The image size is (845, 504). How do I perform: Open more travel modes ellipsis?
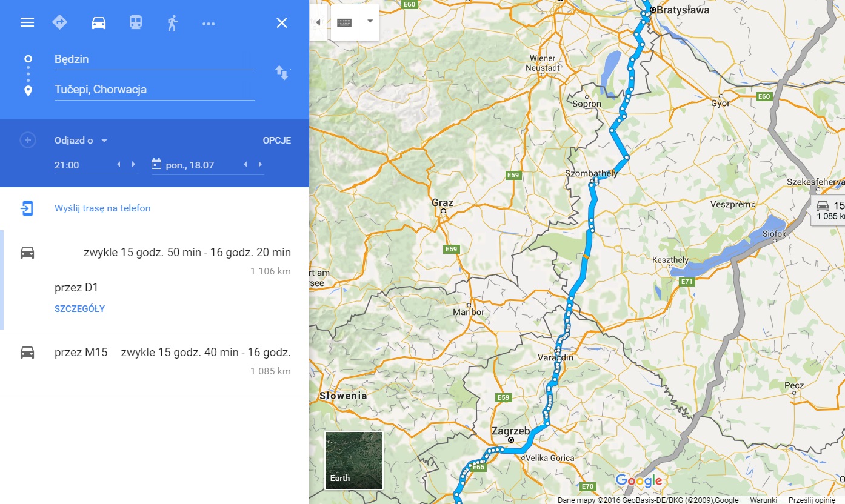click(x=209, y=24)
